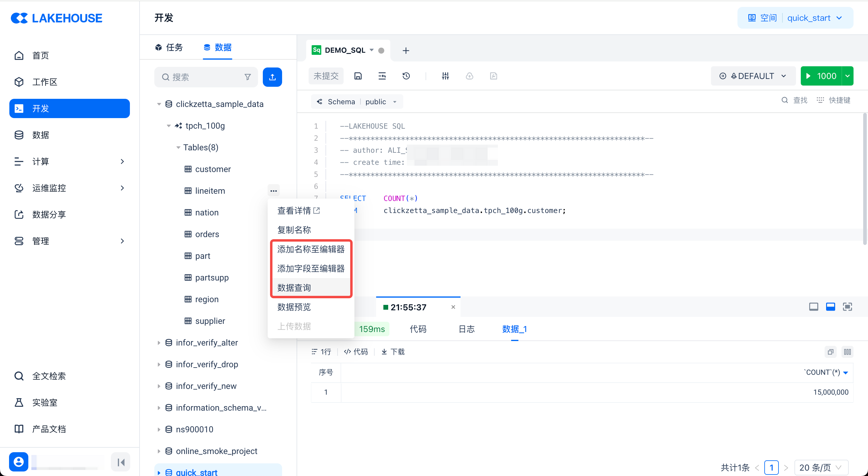Click the filter funnel icon in search

tap(248, 77)
